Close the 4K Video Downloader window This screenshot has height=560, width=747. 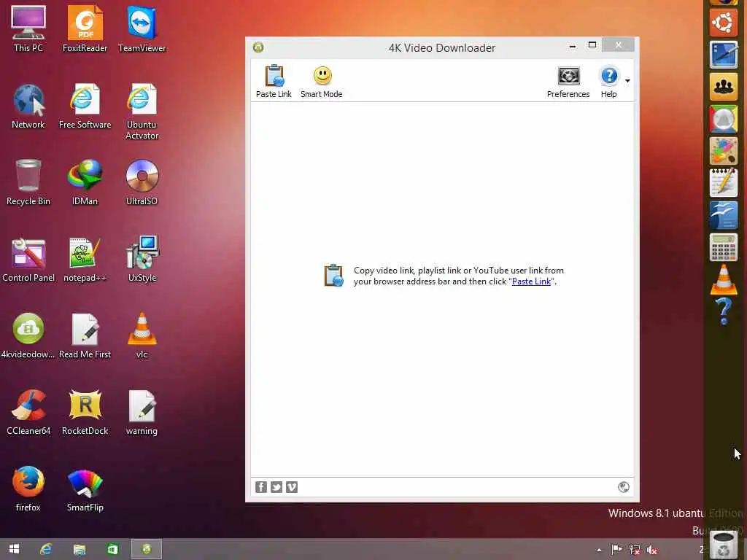[618, 44]
